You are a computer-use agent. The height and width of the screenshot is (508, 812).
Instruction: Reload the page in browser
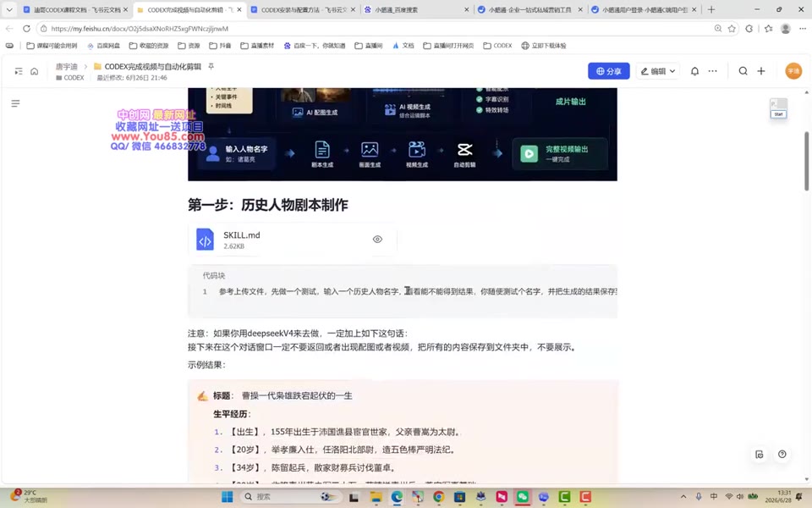coord(26,29)
